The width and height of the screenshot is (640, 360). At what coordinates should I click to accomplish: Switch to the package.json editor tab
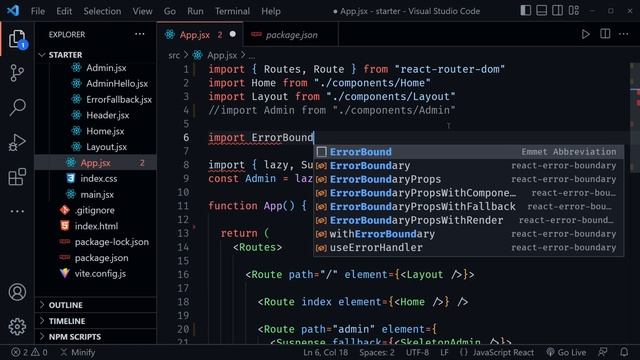[291, 35]
